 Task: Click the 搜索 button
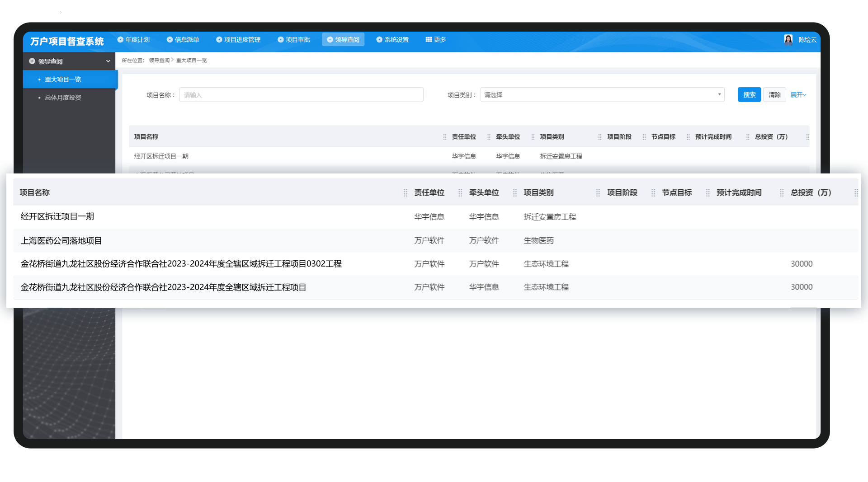[x=749, y=95]
